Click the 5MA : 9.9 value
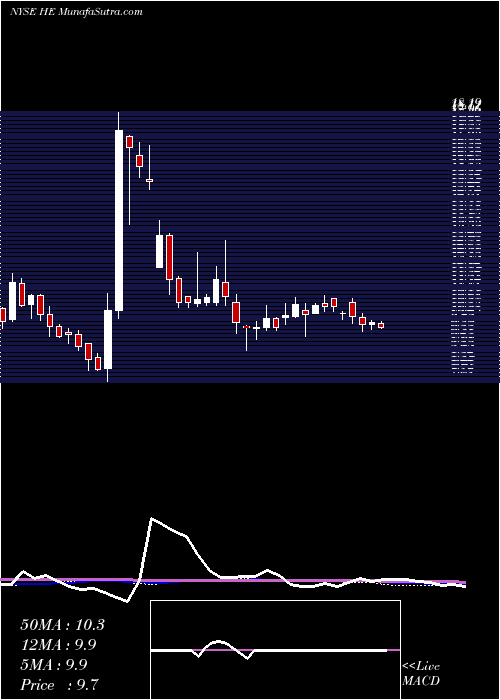 (54, 664)
